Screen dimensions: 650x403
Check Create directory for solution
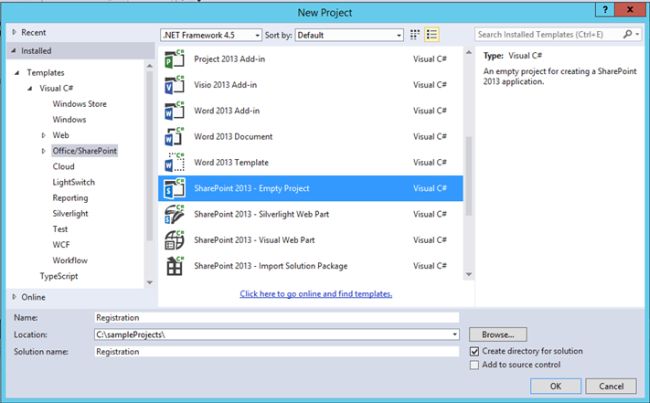tap(475, 351)
